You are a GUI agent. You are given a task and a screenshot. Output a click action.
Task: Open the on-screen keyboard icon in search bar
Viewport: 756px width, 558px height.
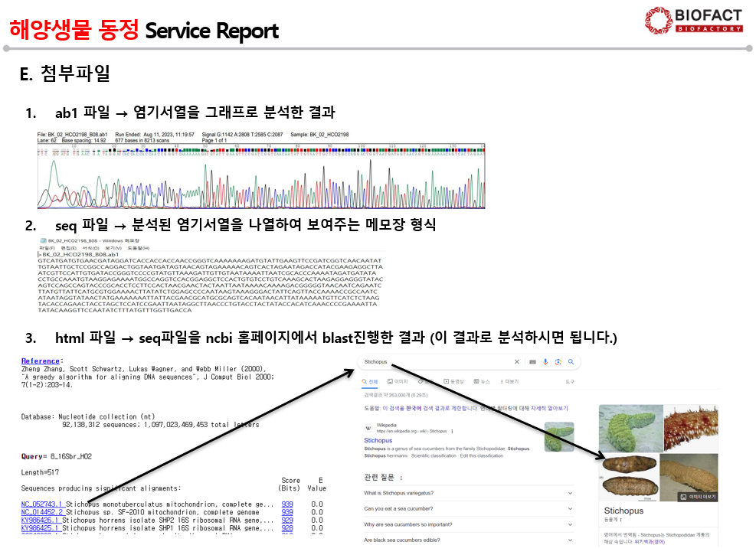coord(533,362)
